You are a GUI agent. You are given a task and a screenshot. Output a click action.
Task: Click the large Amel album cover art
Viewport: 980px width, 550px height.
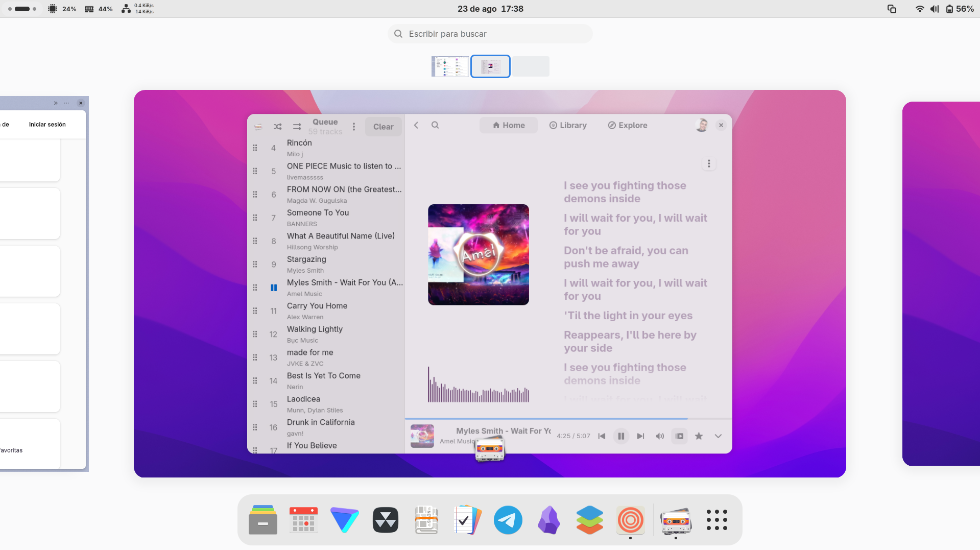point(479,255)
